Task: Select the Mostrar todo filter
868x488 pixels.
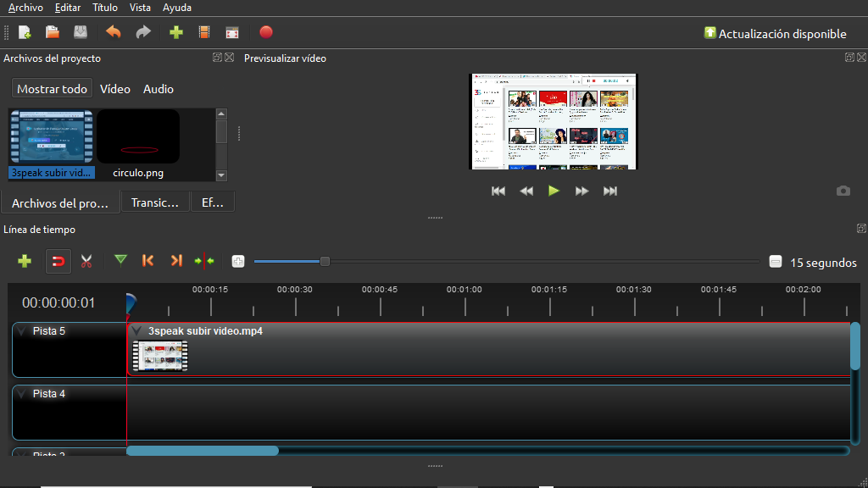Action: 52,89
